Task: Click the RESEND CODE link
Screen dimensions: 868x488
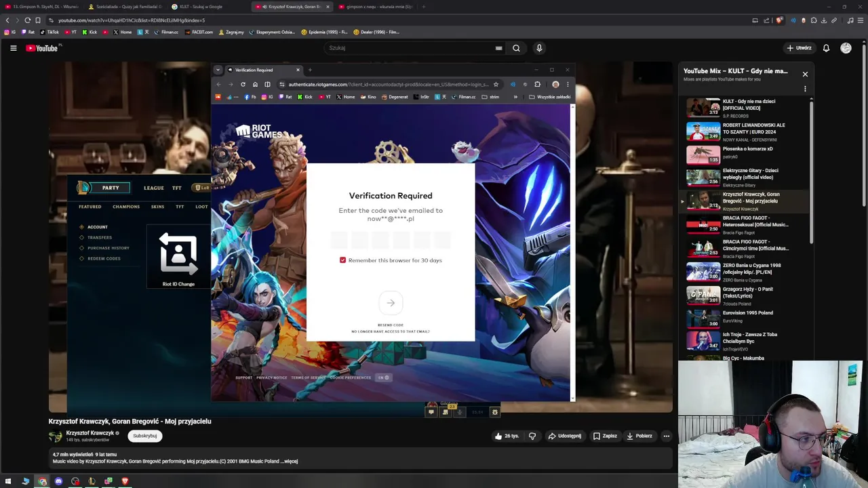Action: click(391, 325)
